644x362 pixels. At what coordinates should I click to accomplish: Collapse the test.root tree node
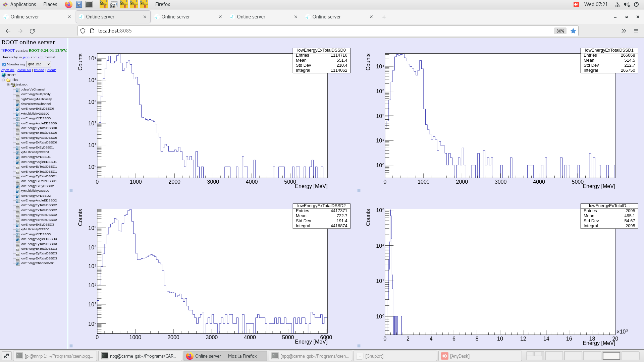(8, 84)
